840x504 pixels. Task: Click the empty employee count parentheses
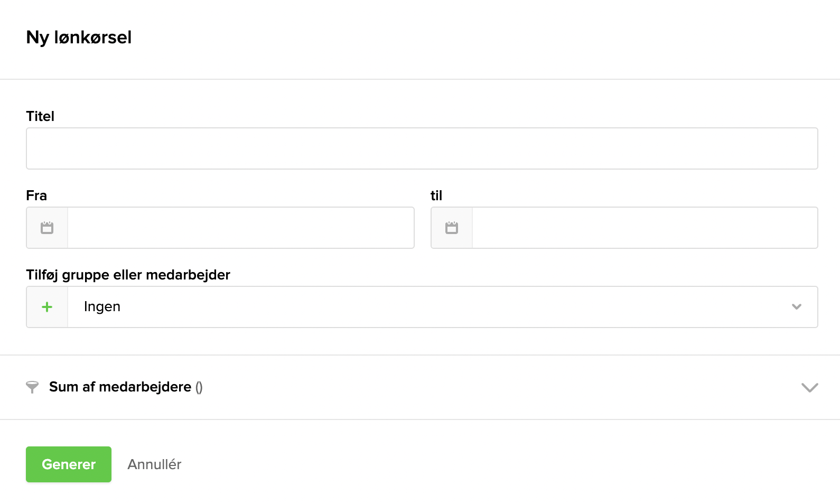(199, 387)
